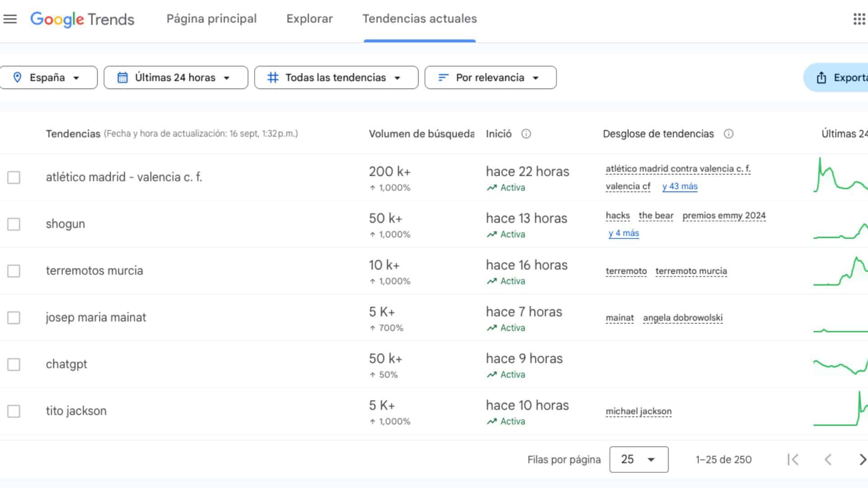Viewport: 868px width, 488px height.
Task: Open the Por relevancia sort dropdown
Action: click(x=491, y=78)
